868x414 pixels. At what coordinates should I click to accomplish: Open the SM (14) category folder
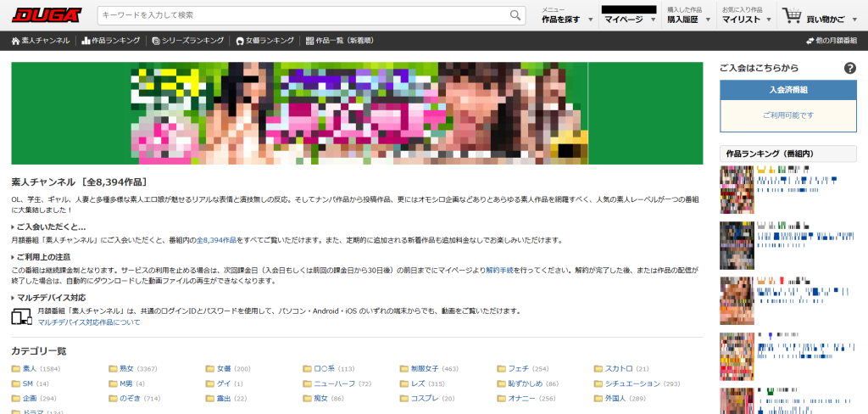(31, 383)
